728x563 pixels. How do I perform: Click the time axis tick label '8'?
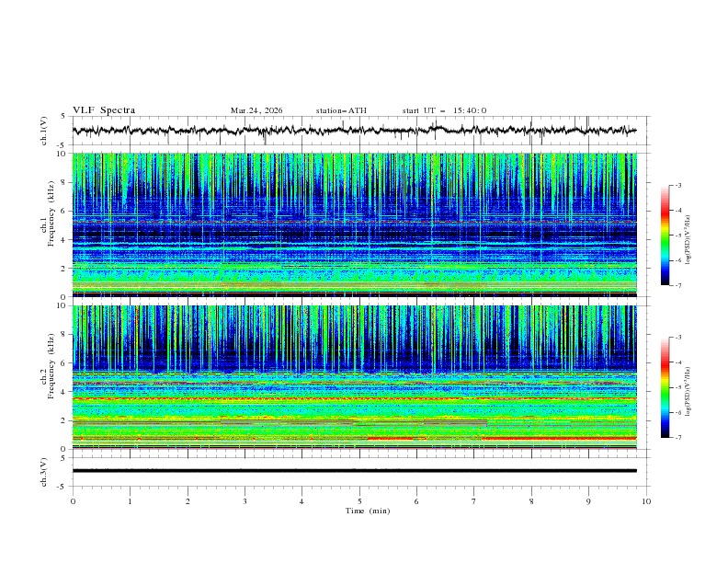coord(531,501)
